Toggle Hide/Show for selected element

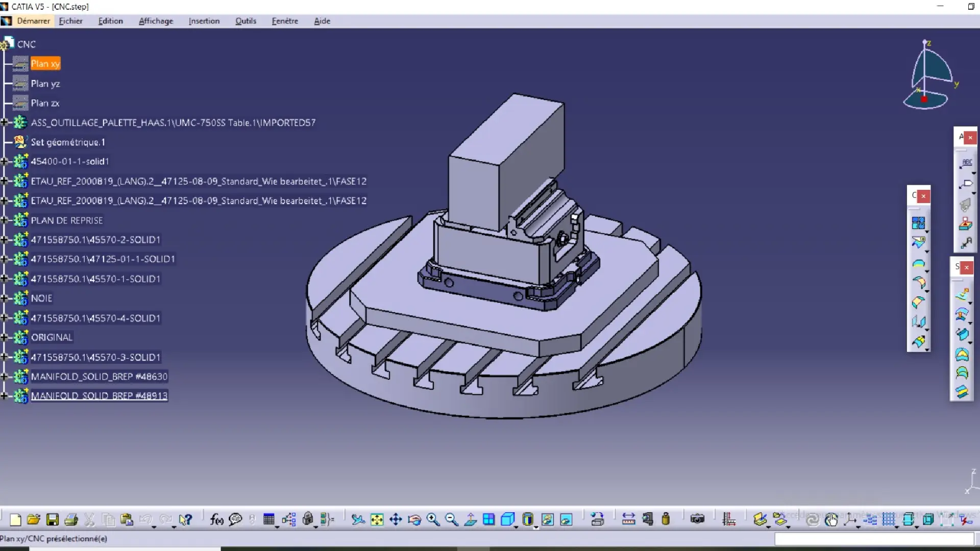[547, 519]
